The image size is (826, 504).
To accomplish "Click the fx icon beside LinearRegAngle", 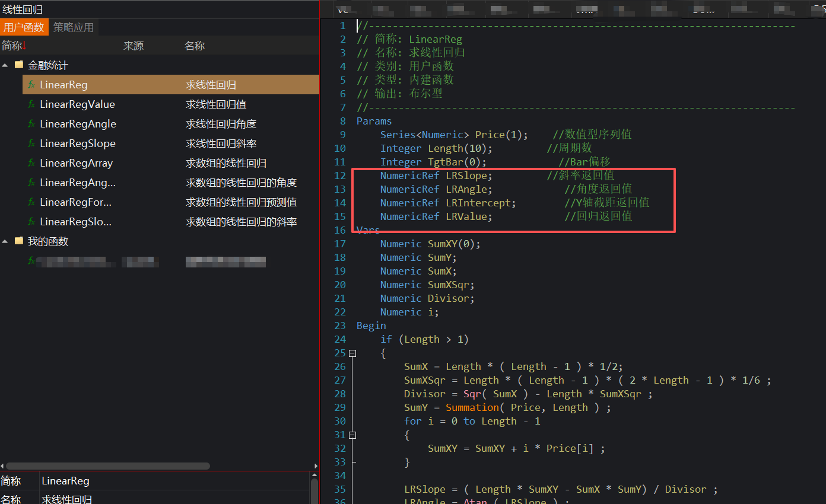I will point(31,124).
